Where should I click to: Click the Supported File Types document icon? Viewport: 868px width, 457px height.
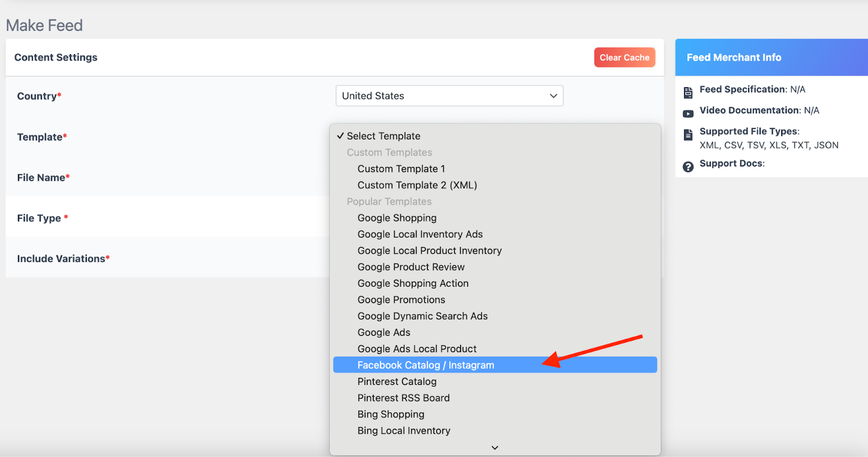point(688,135)
